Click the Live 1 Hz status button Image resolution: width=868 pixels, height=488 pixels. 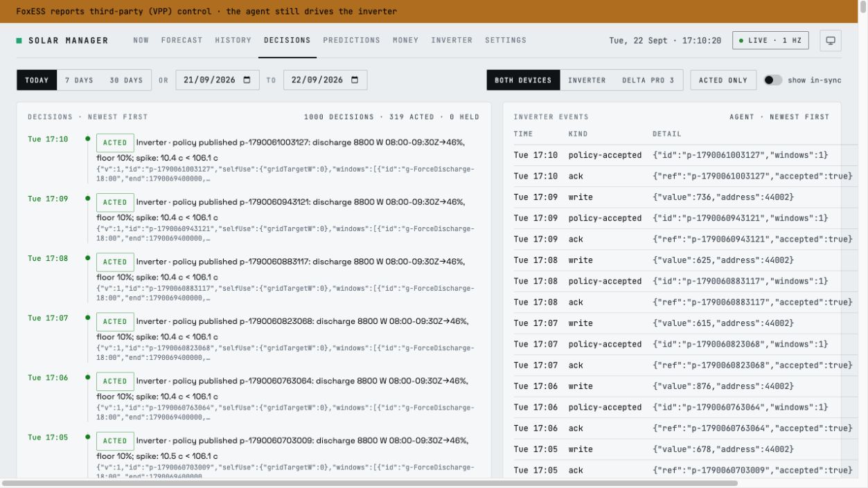pos(770,40)
